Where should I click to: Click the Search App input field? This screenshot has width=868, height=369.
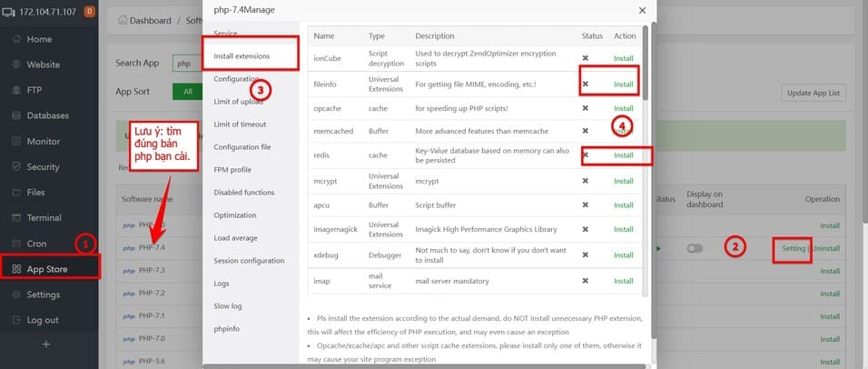point(188,64)
